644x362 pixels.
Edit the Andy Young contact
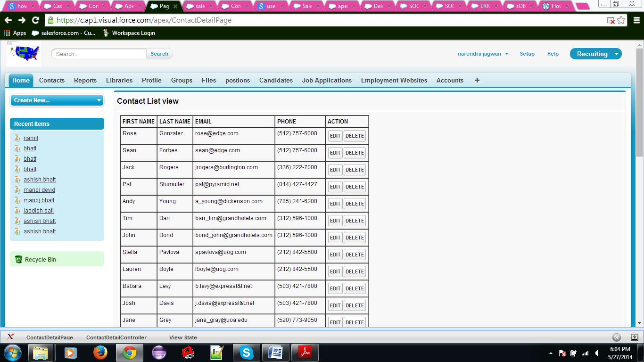335,204
